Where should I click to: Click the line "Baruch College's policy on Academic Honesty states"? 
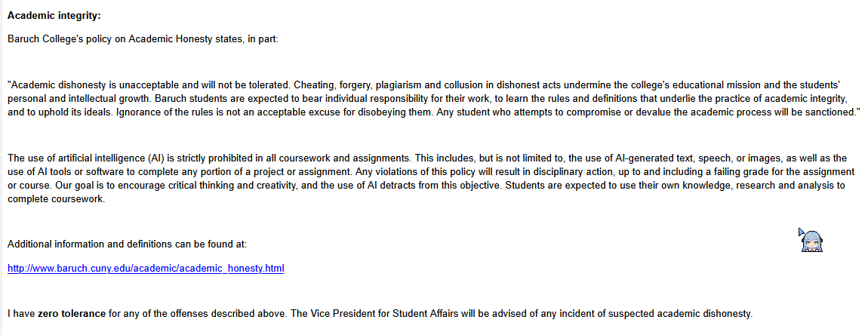[143, 38]
